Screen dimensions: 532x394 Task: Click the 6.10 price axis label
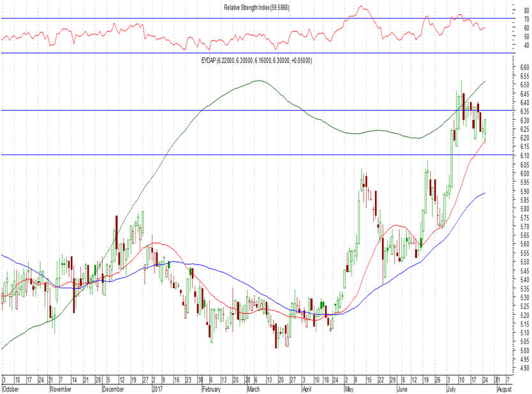pos(524,156)
